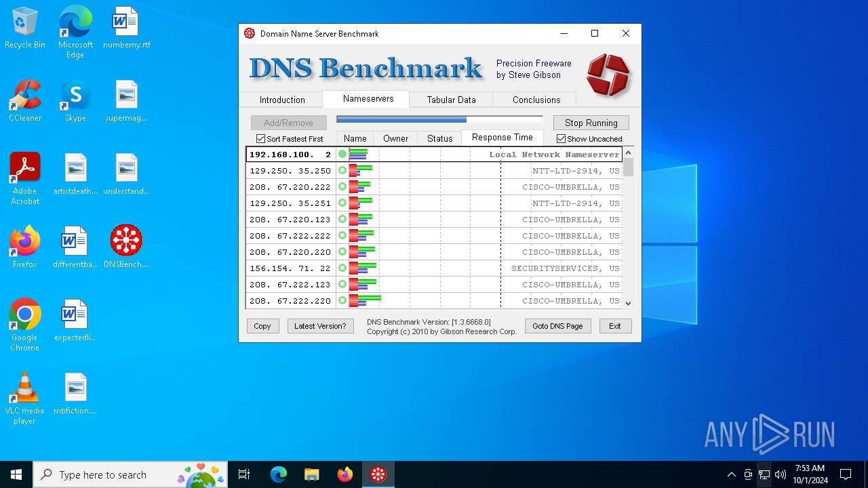Click the Latest Version? button
This screenshot has width=868, height=488.
pyautogui.click(x=320, y=326)
